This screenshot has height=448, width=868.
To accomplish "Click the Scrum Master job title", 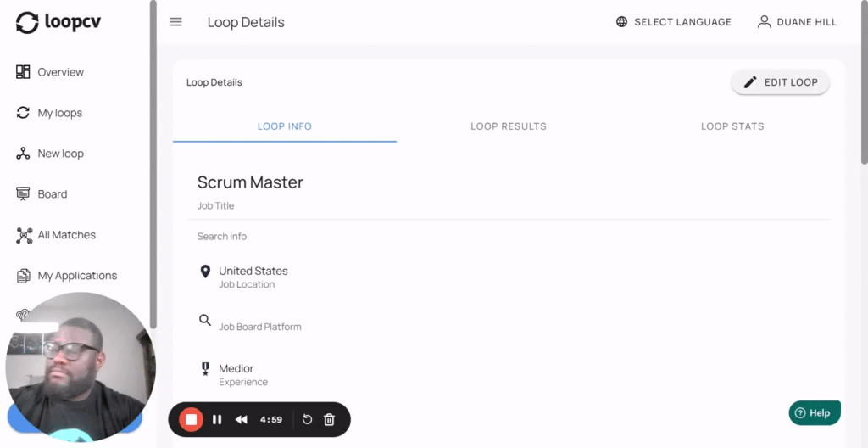I will coord(250,182).
